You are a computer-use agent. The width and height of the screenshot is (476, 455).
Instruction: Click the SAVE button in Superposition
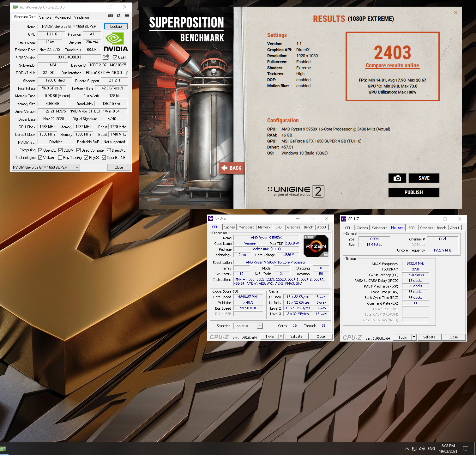tap(424, 178)
